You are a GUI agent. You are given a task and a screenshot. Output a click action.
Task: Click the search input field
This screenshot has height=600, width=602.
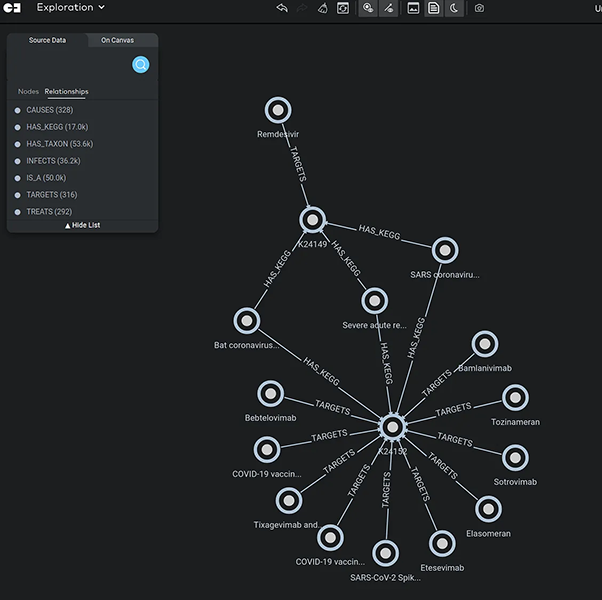click(x=71, y=64)
